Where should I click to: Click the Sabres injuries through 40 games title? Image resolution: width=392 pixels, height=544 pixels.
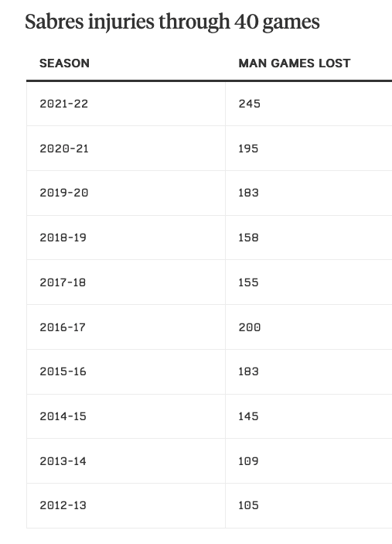(x=172, y=22)
